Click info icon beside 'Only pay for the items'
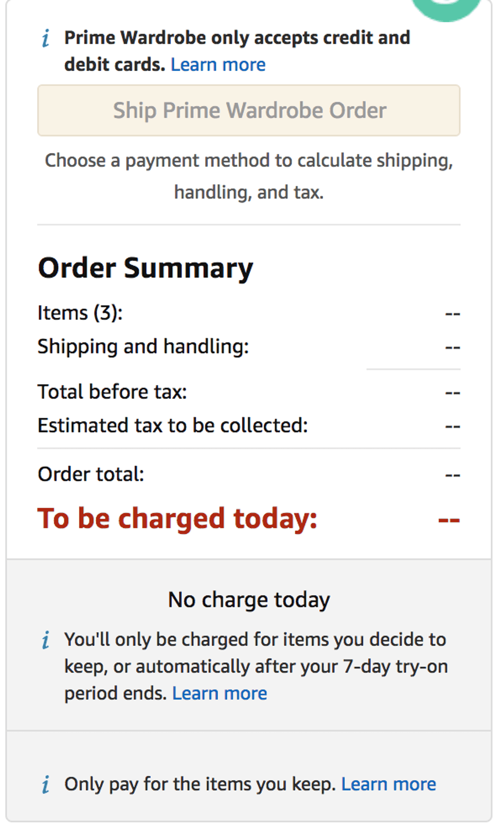The height and width of the screenshot is (827, 504). 46,785
